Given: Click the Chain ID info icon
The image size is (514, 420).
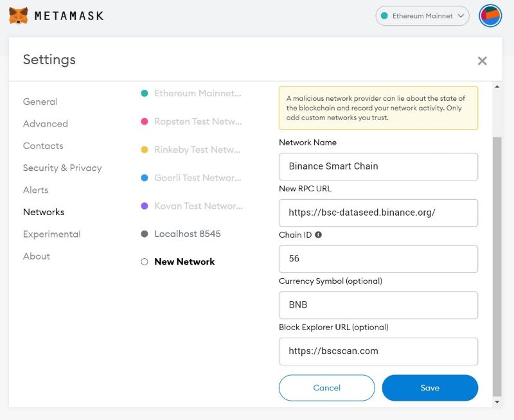Looking at the screenshot, I should click(319, 235).
